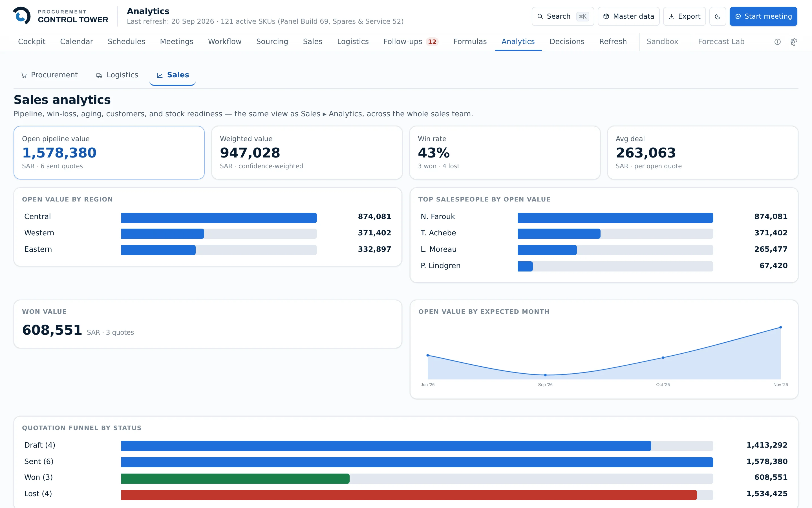The height and width of the screenshot is (508, 812).
Task: Go to top navigation Logistics tab
Action: click(x=353, y=42)
